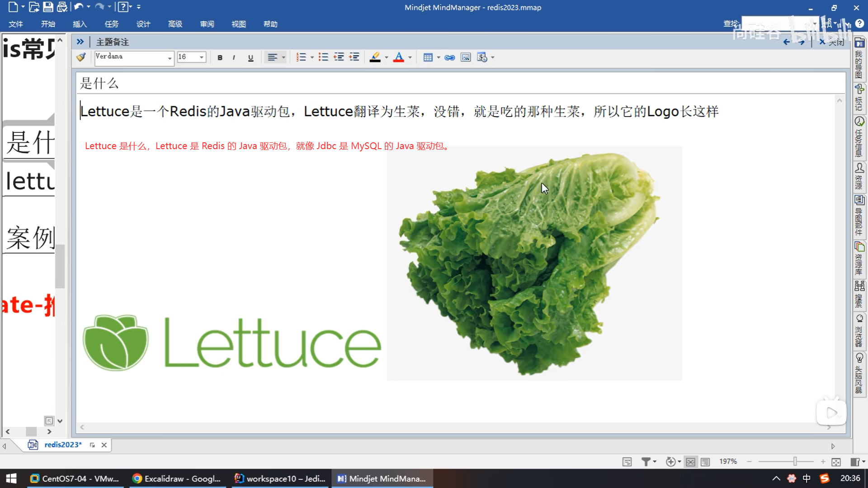The height and width of the screenshot is (488, 868).
Task: Insert a hyperlink in the notes
Action: (x=449, y=57)
